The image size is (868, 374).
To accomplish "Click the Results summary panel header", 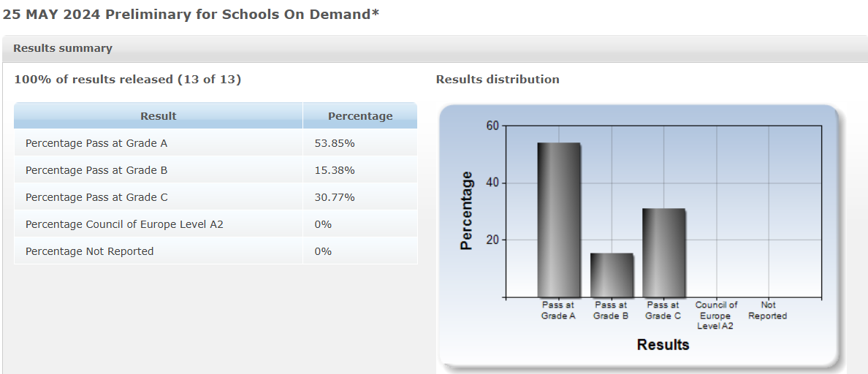I will pyautogui.click(x=434, y=48).
